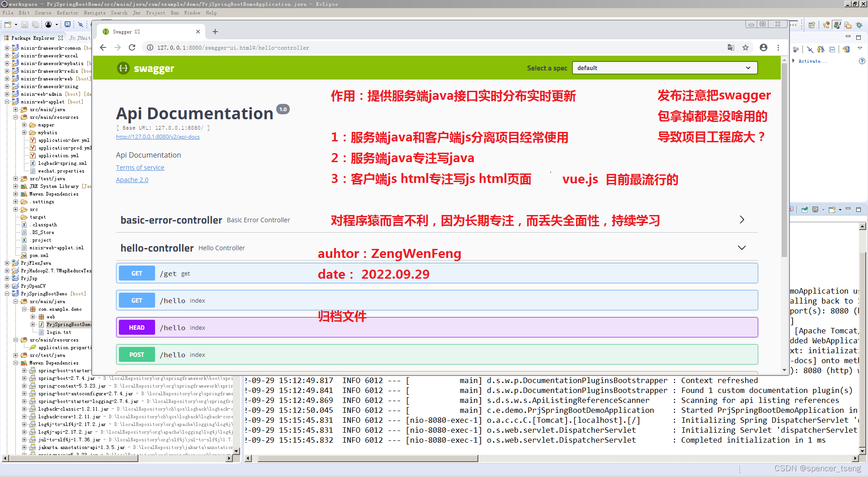Open the New wizard icon in Eclipse toolbar
The height and width of the screenshot is (477, 868).
(7, 25)
